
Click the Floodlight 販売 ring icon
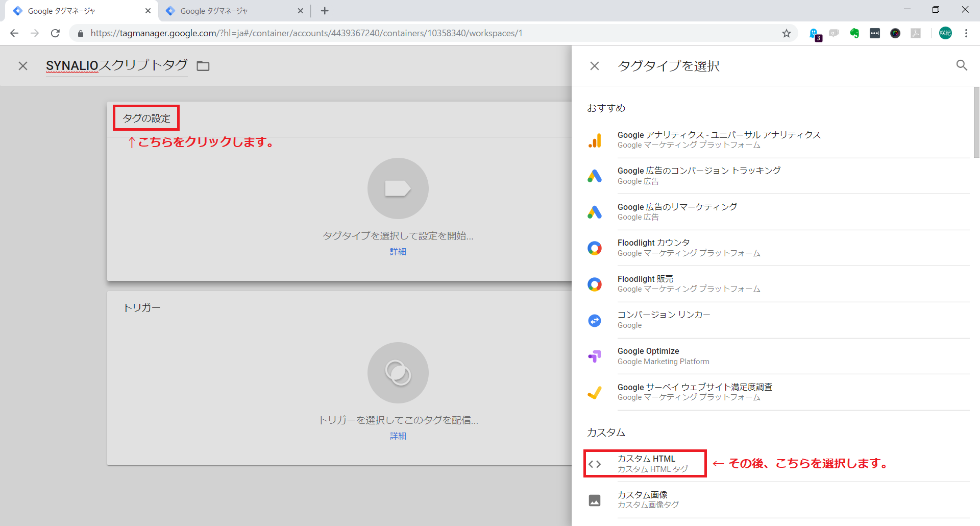pyautogui.click(x=595, y=284)
